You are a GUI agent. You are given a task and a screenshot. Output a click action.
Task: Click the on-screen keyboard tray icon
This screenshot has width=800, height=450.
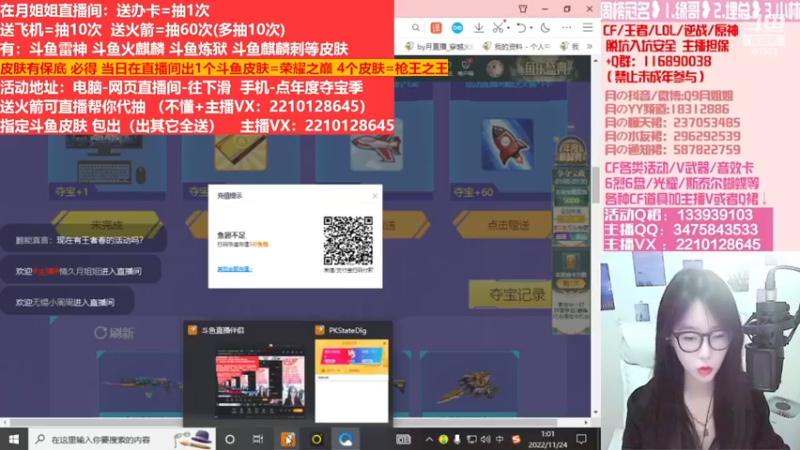[403, 439]
